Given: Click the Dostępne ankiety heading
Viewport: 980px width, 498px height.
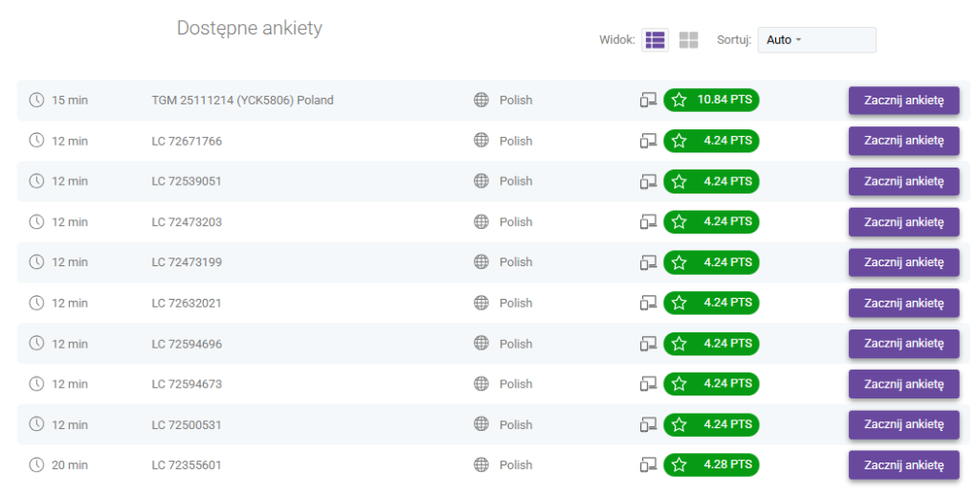Looking at the screenshot, I should tap(250, 29).
